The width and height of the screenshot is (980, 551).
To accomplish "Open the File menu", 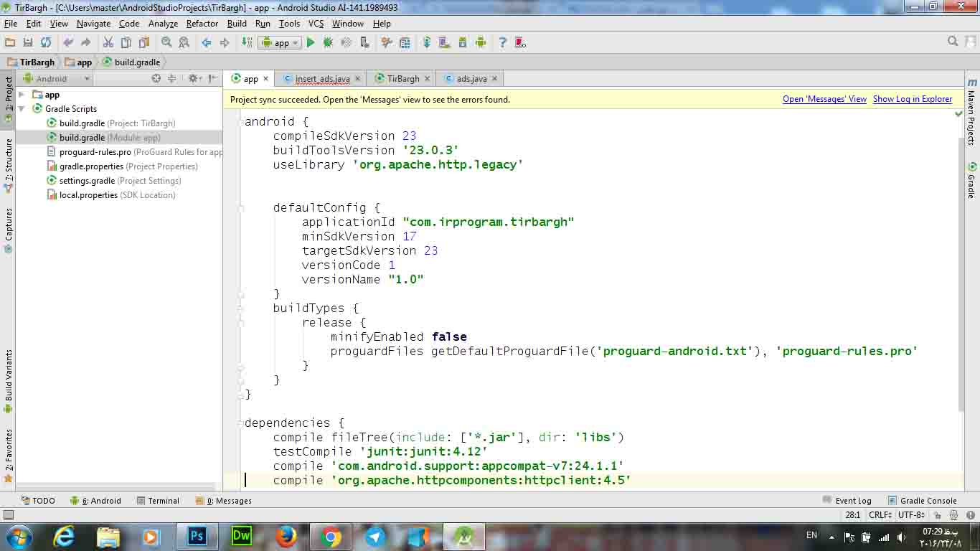I will tap(10, 24).
